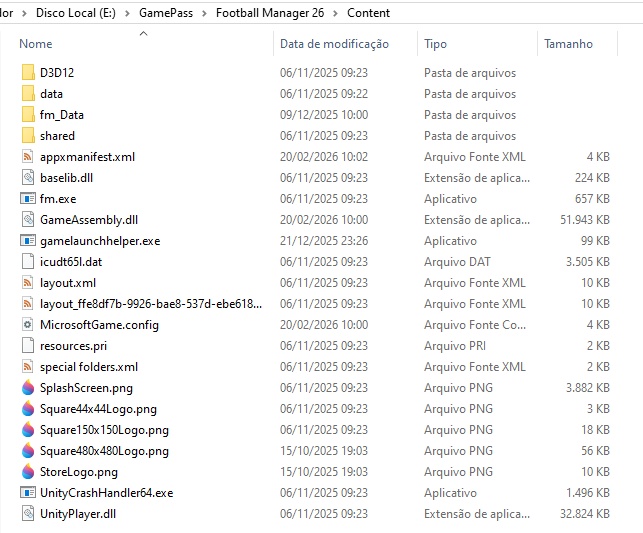Select the UnityCrashHandler64.exe file name
643x533 pixels.
pyautogui.click(x=107, y=493)
